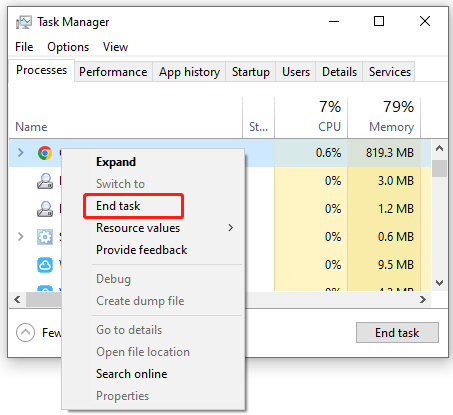Expand the Chrome process group chevron
The image size is (453, 415).
click(x=21, y=153)
